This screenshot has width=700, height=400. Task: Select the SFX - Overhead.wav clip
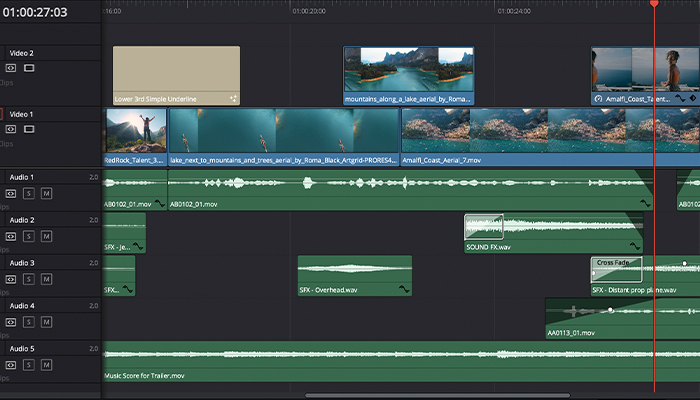tap(355, 275)
